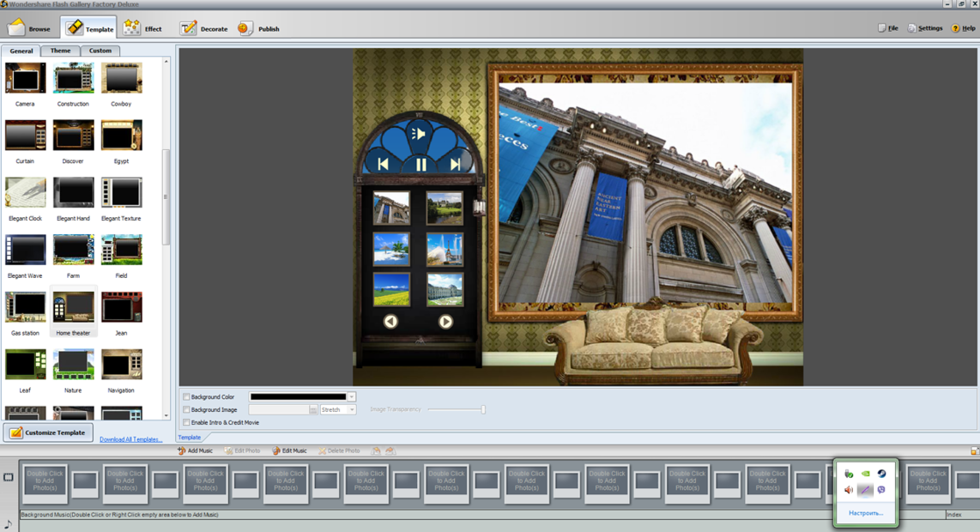Pause the slideshow preview
The width and height of the screenshot is (980, 532).
(420, 164)
